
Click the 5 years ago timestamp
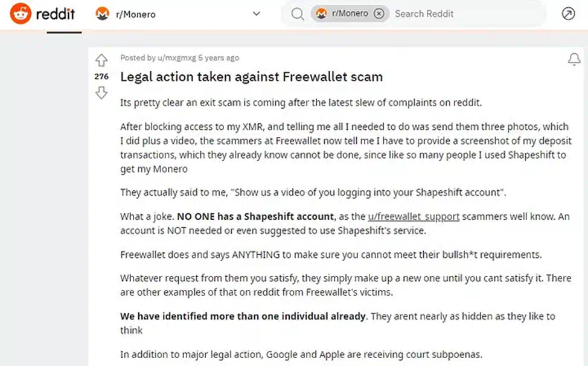[x=219, y=58]
